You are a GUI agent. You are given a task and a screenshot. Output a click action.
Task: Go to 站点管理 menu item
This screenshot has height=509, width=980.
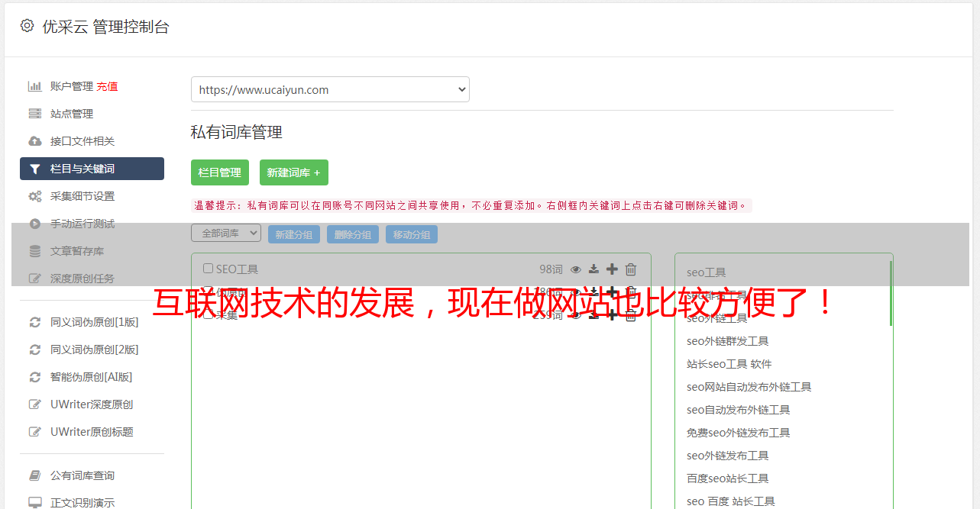(72, 114)
